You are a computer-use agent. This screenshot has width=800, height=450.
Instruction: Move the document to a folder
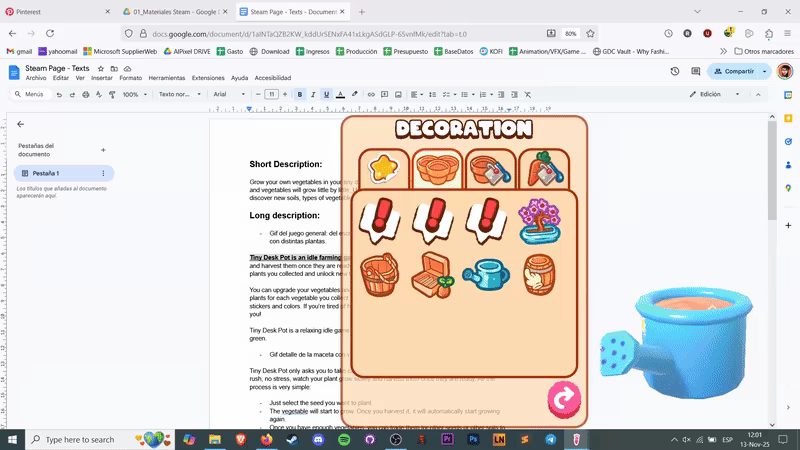[114, 68]
